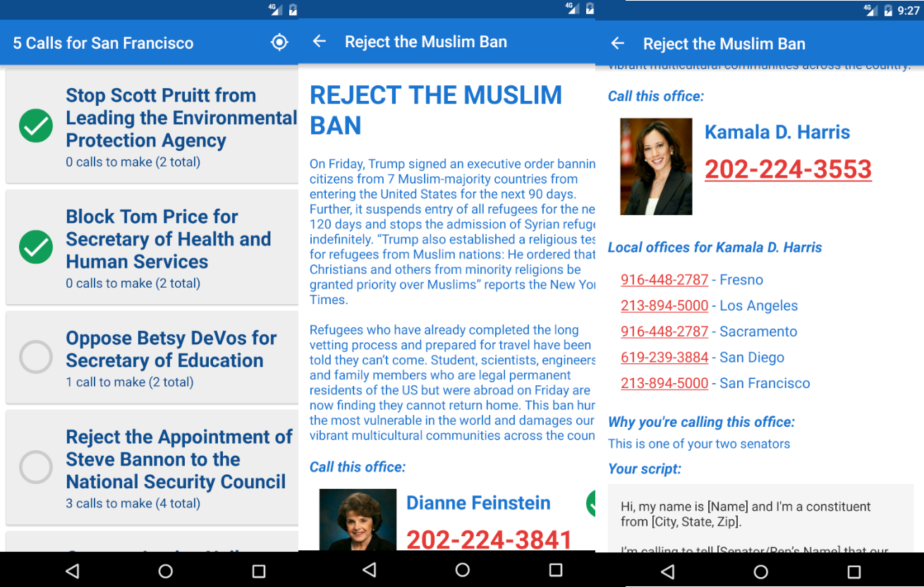The image size is (924, 587).
Task: Tap green checkmark next to Scott Pruitt issue
Action: tap(36, 126)
